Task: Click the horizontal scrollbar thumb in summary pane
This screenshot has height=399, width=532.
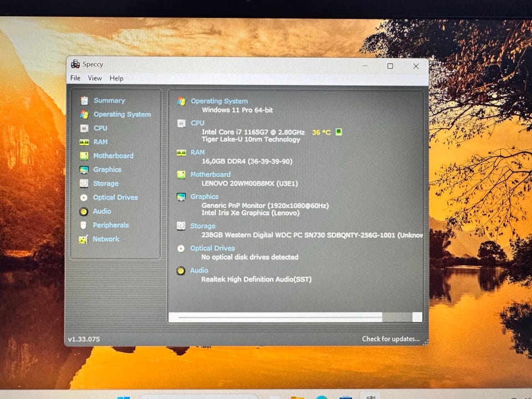Action: pos(280,317)
